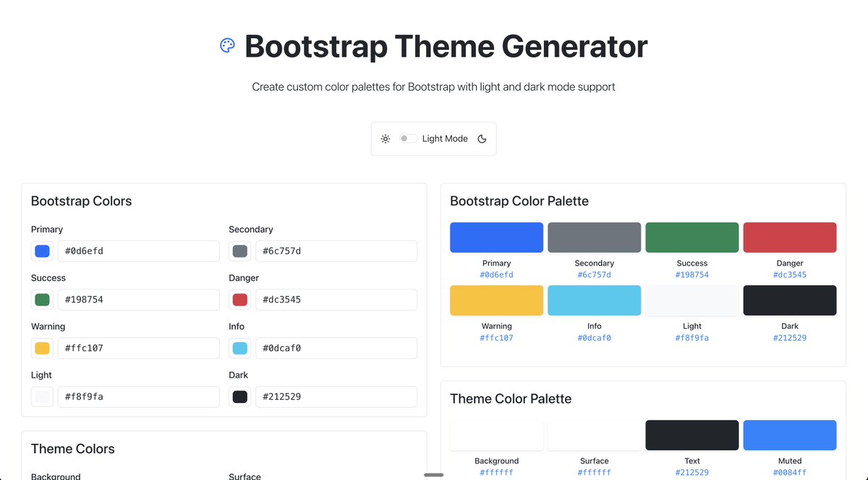The width and height of the screenshot is (868, 480).
Task: Open the Light color picker swatch
Action: [x=42, y=397]
